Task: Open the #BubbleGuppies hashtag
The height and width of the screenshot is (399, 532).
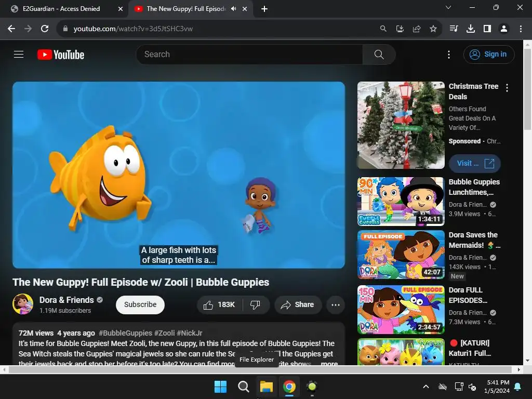Action: pos(125,333)
